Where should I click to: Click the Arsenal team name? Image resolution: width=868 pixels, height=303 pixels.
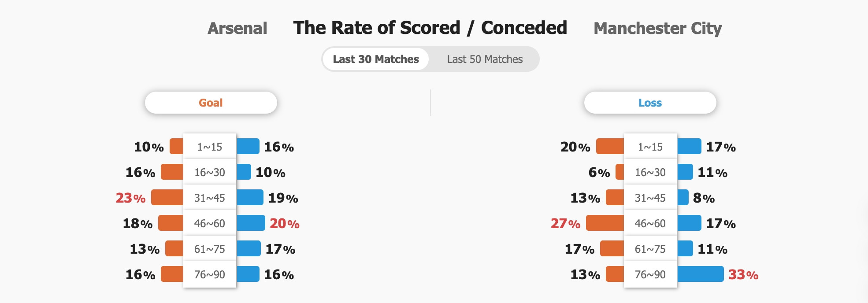coord(237,28)
